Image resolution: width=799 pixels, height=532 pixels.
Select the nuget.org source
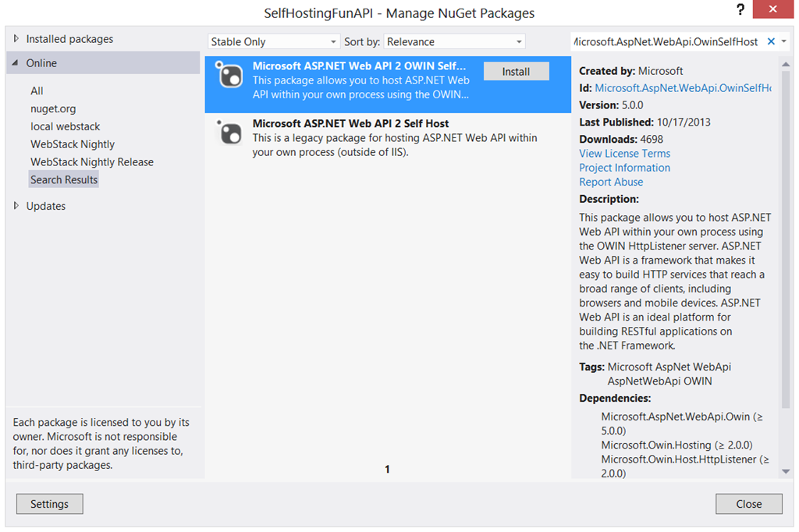(x=53, y=108)
